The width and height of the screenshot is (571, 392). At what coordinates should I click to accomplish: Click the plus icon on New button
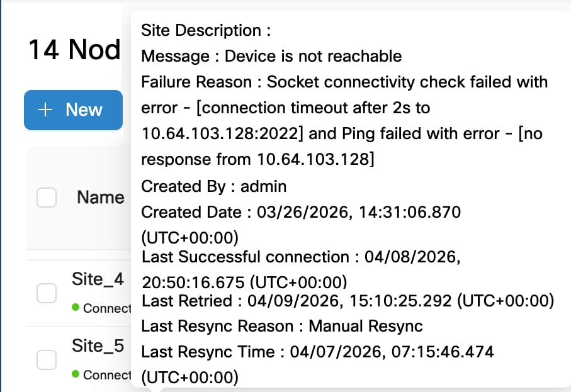tap(45, 110)
